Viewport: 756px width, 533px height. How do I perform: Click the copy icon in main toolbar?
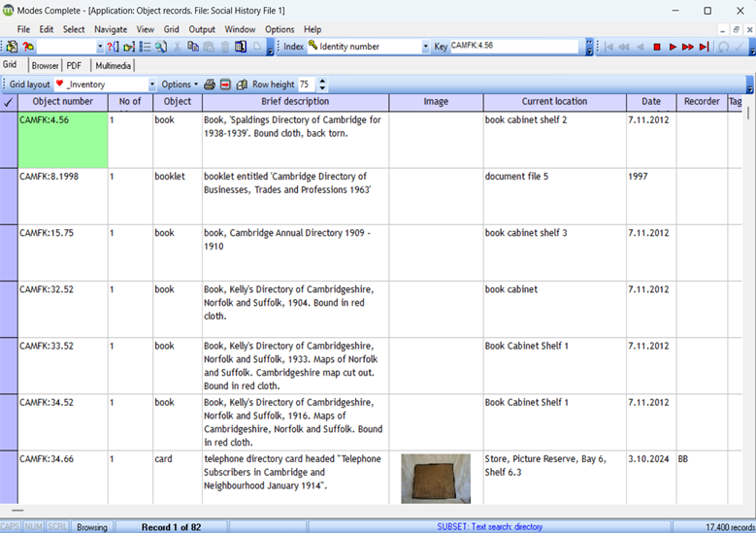[x=193, y=47]
